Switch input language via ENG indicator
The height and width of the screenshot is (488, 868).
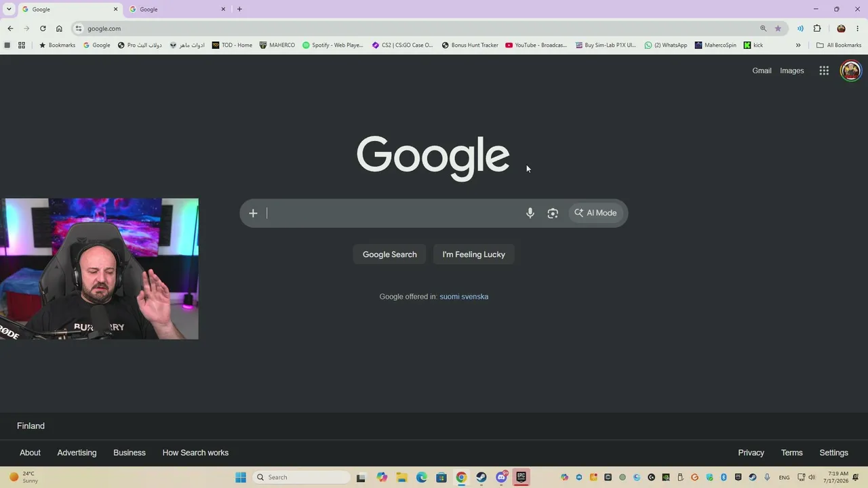pyautogui.click(x=784, y=477)
